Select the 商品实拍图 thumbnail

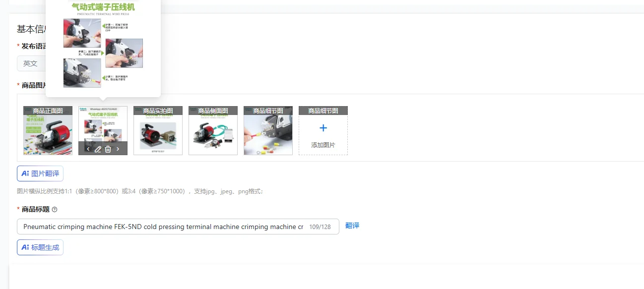click(x=158, y=130)
